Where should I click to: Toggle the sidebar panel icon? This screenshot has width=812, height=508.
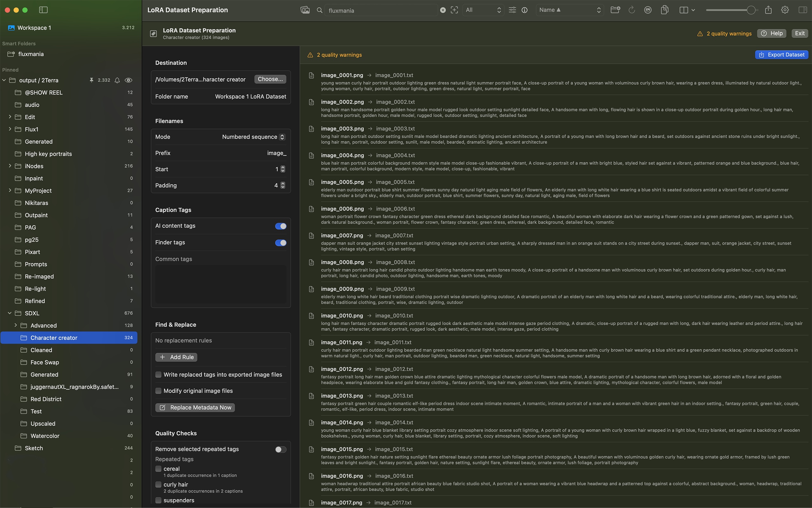(x=43, y=10)
